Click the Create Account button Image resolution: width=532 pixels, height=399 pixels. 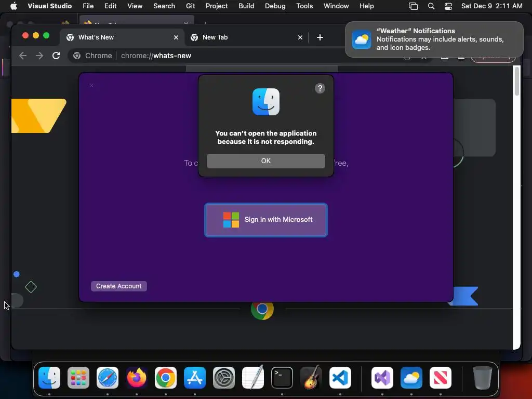point(119,286)
